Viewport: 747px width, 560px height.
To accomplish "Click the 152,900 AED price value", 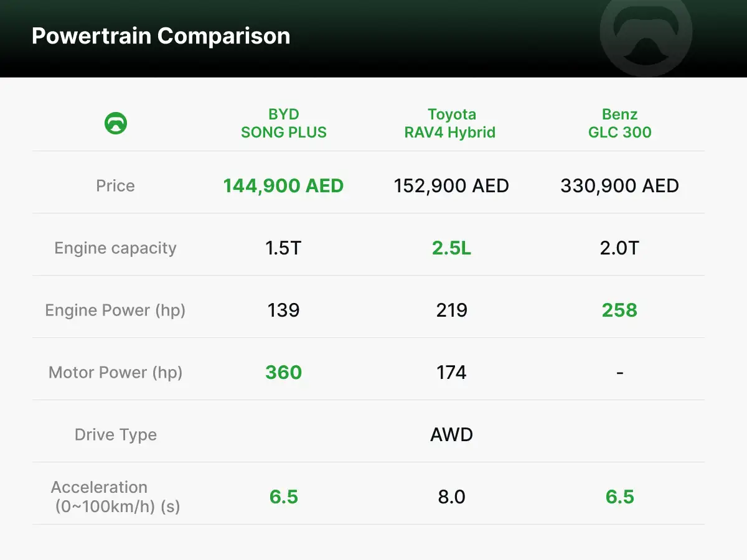I will pyautogui.click(x=451, y=185).
